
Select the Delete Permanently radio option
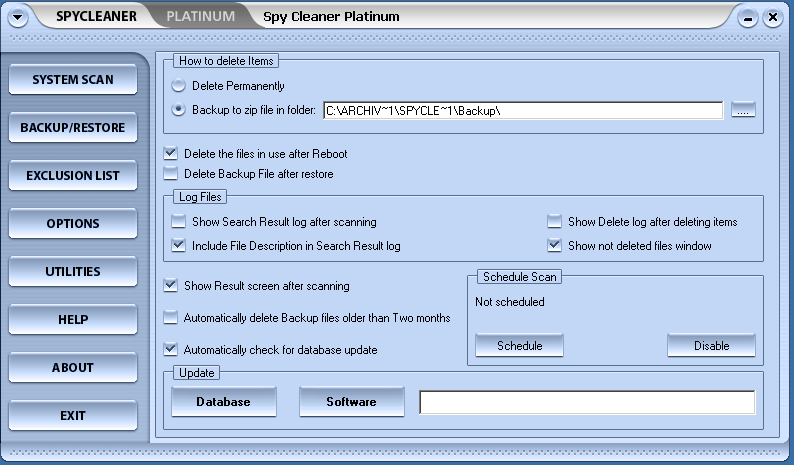(x=178, y=86)
